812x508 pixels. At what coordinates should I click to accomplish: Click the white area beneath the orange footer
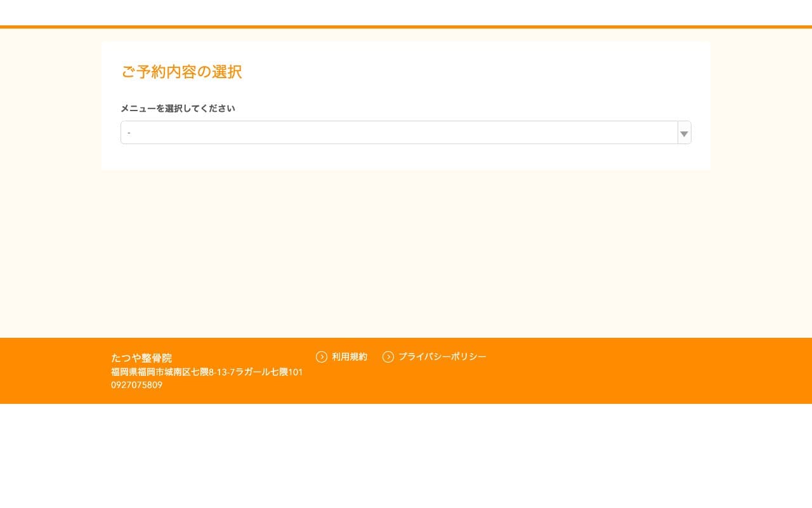coord(406,457)
